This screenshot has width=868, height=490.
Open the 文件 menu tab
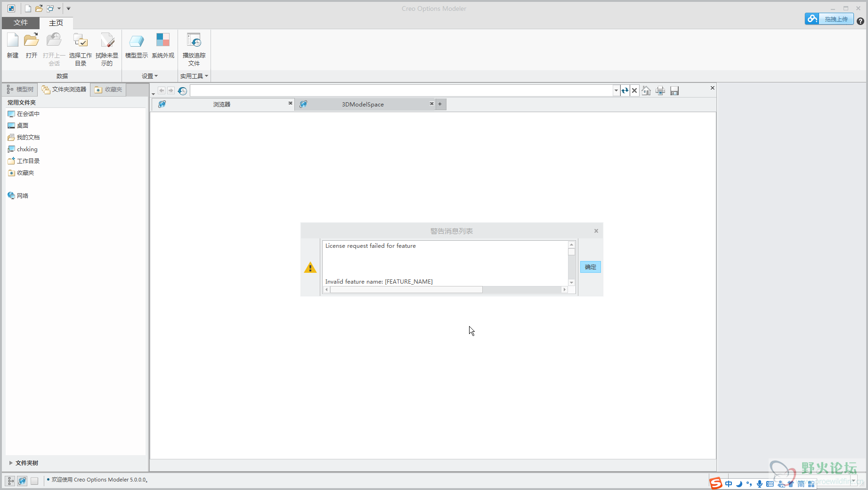coord(21,23)
